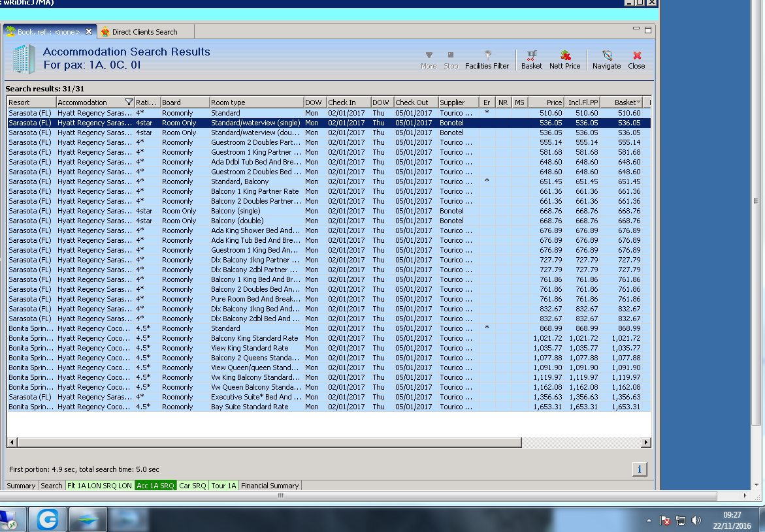Open the Tour 1A tab
Image resolution: width=765 pixels, height=532 pixels.
223,486
